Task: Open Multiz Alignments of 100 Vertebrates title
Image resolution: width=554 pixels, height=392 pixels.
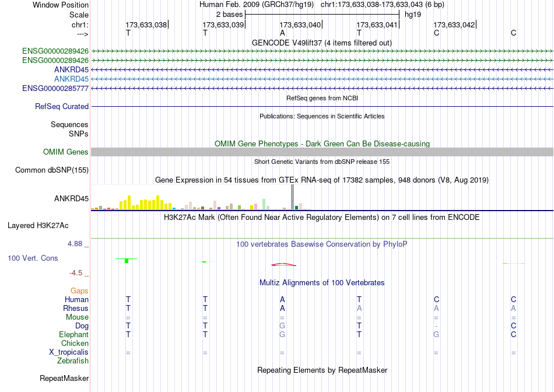Action: pyautogui.click(x=322, y=283)
